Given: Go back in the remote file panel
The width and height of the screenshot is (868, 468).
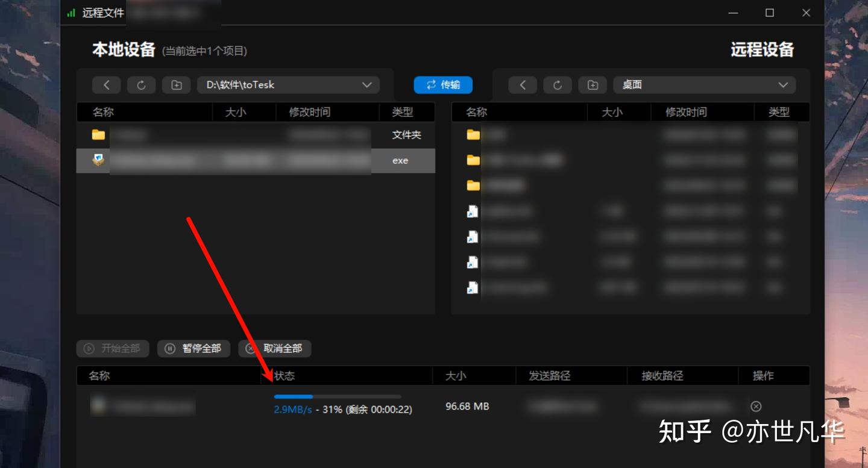Looking at the screenshot, I should 523,85.
